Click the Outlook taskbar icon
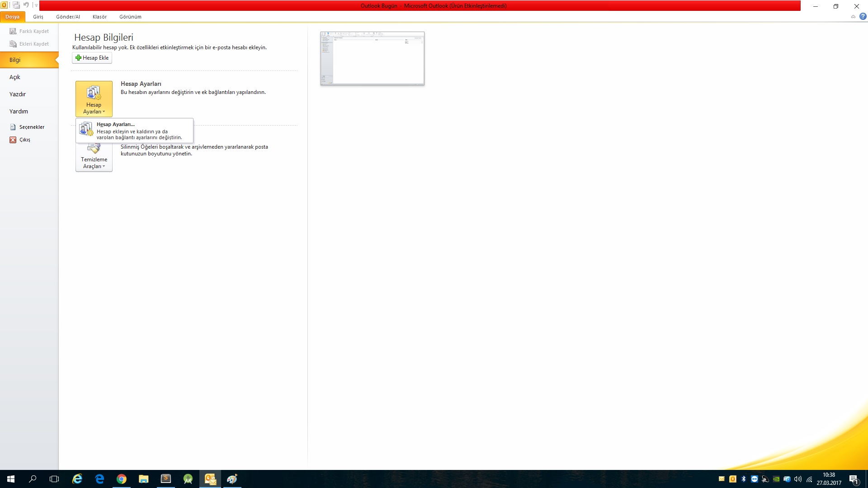868x488 pixels. tap(210, 479)
